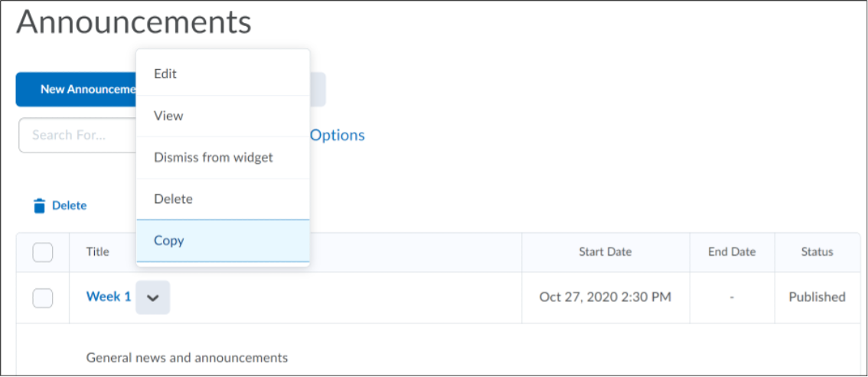Check the select-all checkbox in header row
Viewport: 868px width, 377px height.
43,252
